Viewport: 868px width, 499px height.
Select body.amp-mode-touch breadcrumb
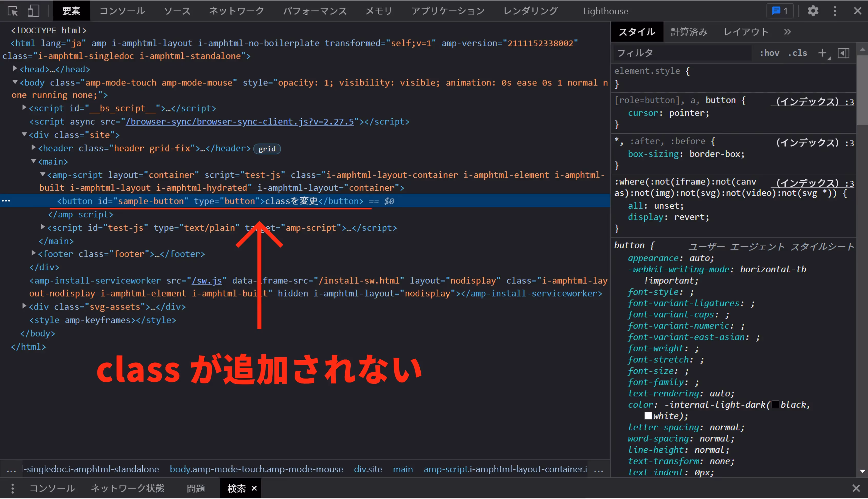coord(256,469)
